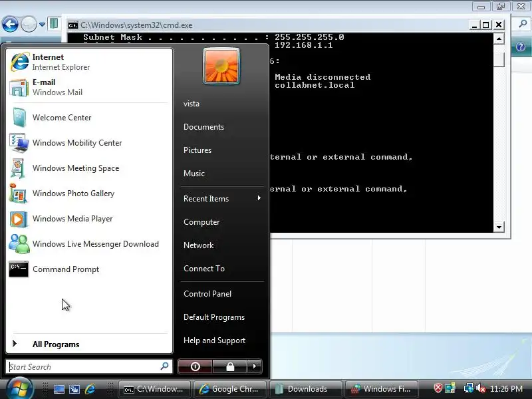This screenshot has width=532, height=399.
Task: Minimize the cmd.exe window
Action: pos(474,25)
